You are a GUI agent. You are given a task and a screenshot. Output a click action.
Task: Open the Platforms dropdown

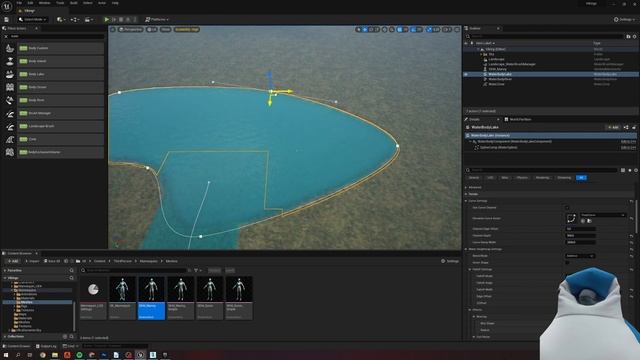pos(157,19)
